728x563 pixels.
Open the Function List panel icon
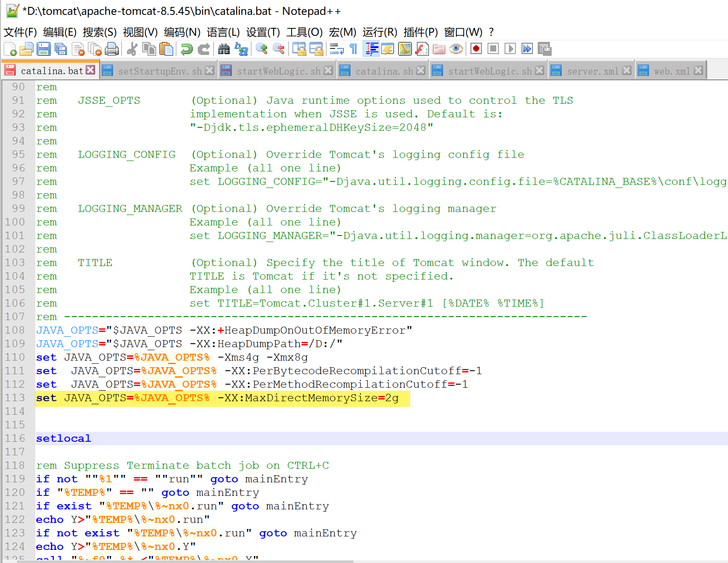422,49
